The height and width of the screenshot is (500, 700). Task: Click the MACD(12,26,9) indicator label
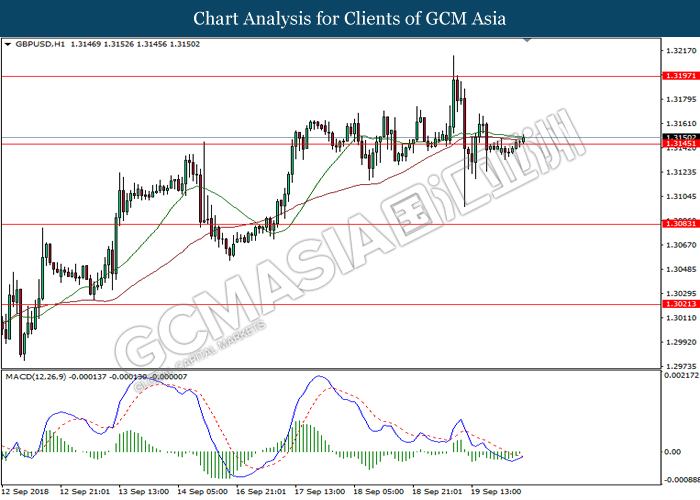pyautogui.click(x=36, y=377)
